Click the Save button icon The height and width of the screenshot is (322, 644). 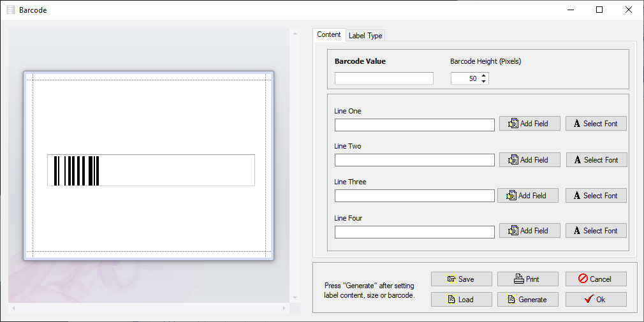(452, 279)
